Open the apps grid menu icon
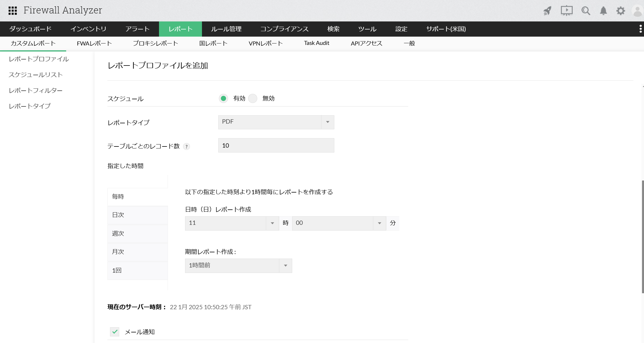The width and height of the screenshot is (644, 343). pos(13,11)
